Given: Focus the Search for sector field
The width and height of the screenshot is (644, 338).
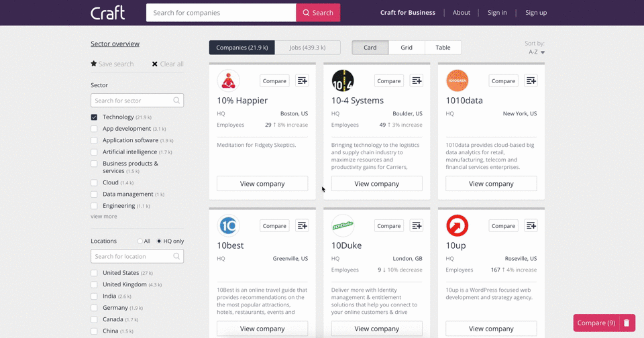Looking at the screenshot, I should [137, 100].
